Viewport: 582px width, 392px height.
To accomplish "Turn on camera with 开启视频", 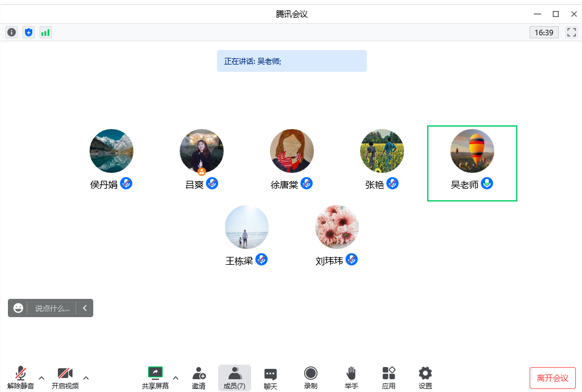I will (65, 377).
